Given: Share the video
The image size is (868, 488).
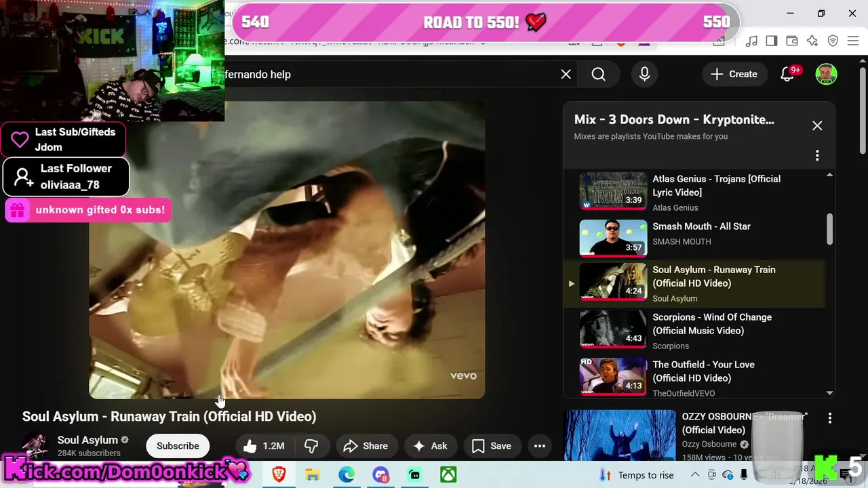Looking at the screenshot, I should click(366, 446).
